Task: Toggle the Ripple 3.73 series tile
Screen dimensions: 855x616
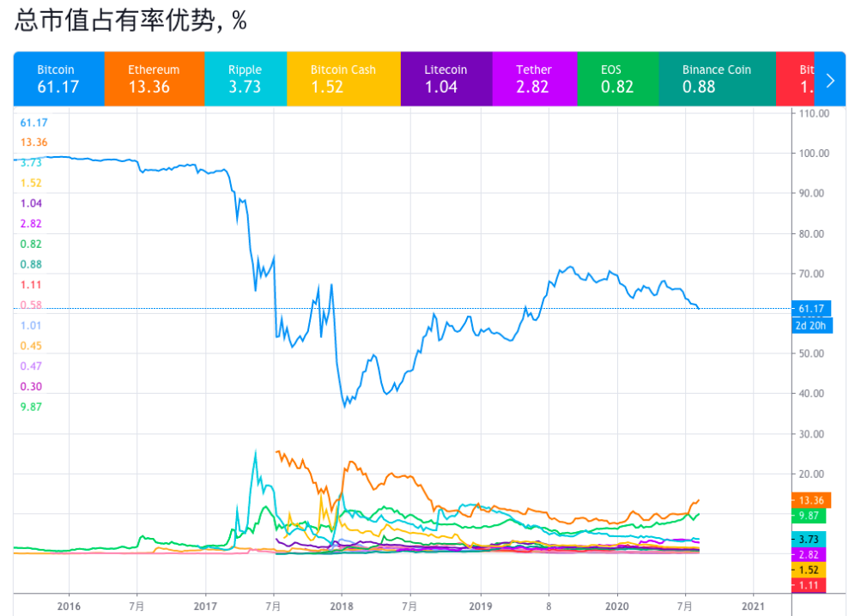Action: tap(246, 79)
